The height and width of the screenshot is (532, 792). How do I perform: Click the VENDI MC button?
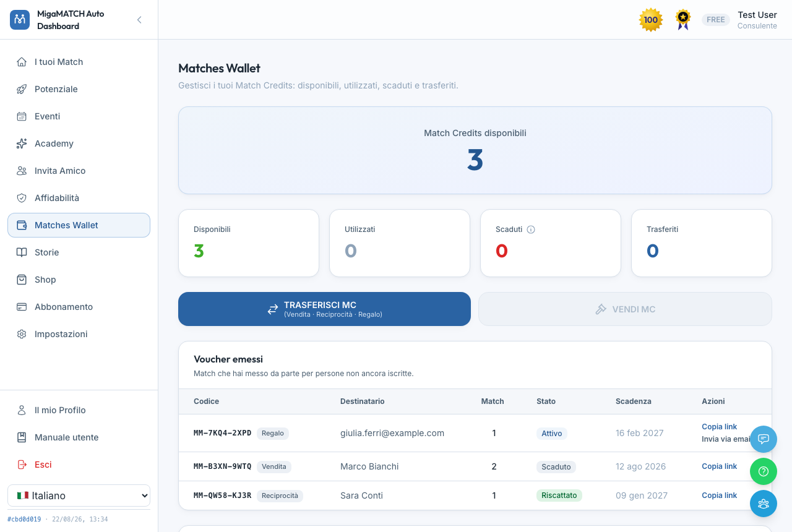coord(625,309)
